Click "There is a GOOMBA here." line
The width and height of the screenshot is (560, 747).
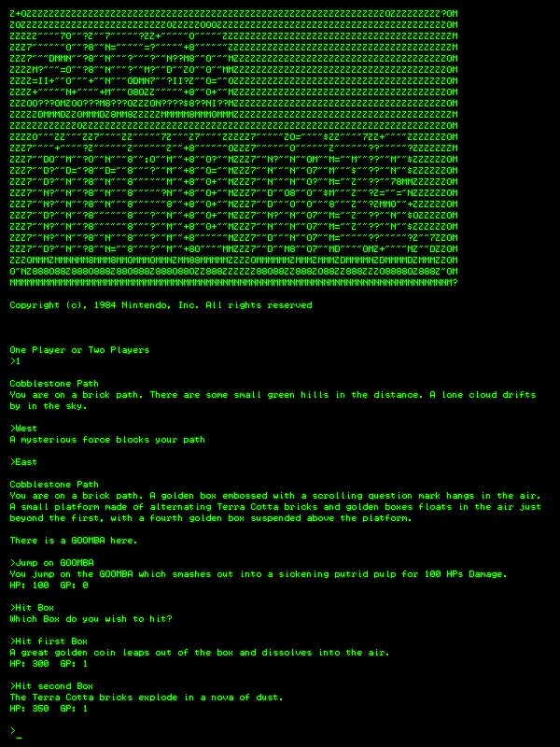74,541
